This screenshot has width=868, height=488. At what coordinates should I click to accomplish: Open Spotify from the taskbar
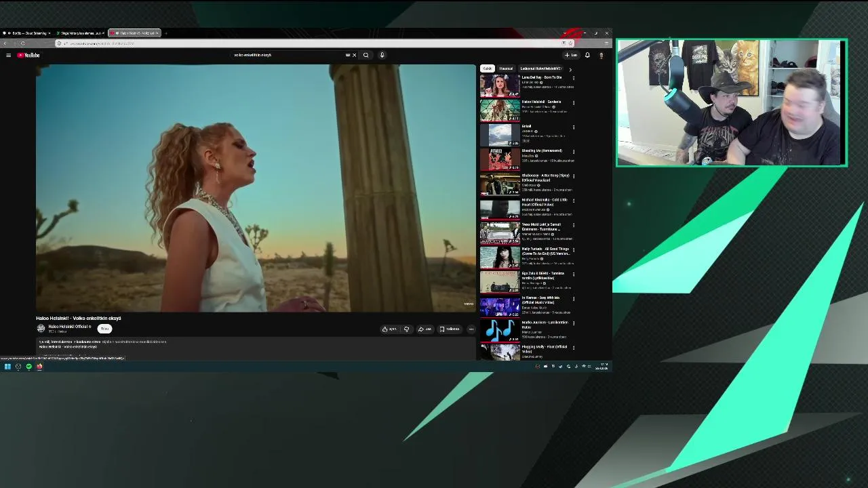[x=28, y=367]
